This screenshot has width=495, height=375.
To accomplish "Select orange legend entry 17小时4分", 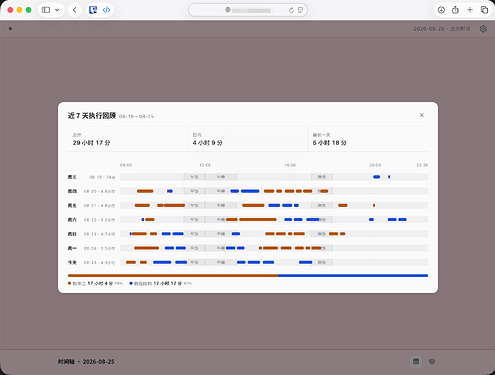I will [x=95, y=283].
